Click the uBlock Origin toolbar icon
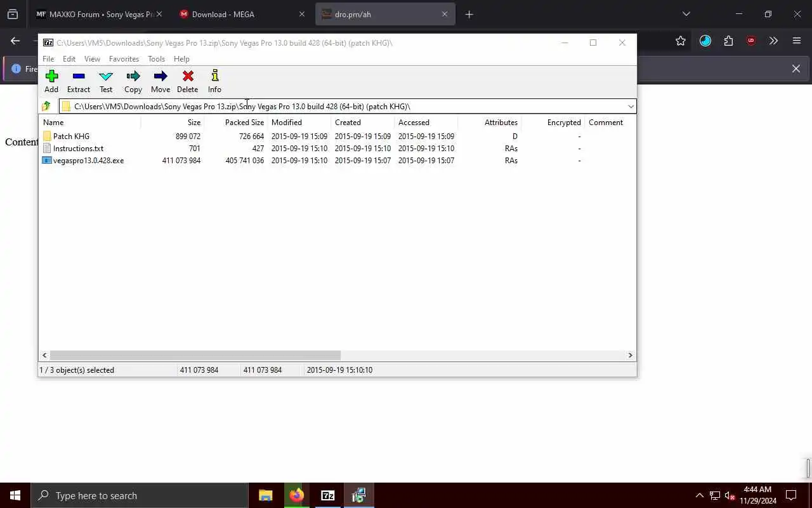This screenshot has height=508, width=812. click(751, 41)
